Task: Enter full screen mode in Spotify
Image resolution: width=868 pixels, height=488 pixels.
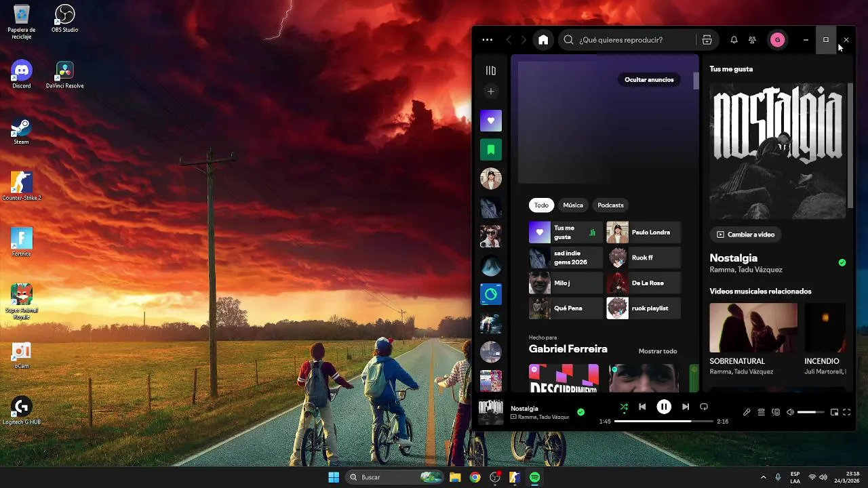Action: coord(847,412)
